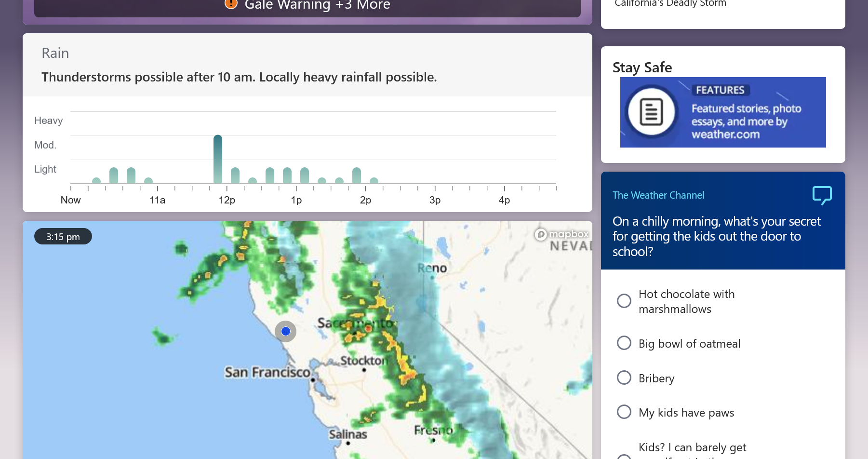Select My kids have paws option
This screenshot has height=459, width=868.
(624, 412)
